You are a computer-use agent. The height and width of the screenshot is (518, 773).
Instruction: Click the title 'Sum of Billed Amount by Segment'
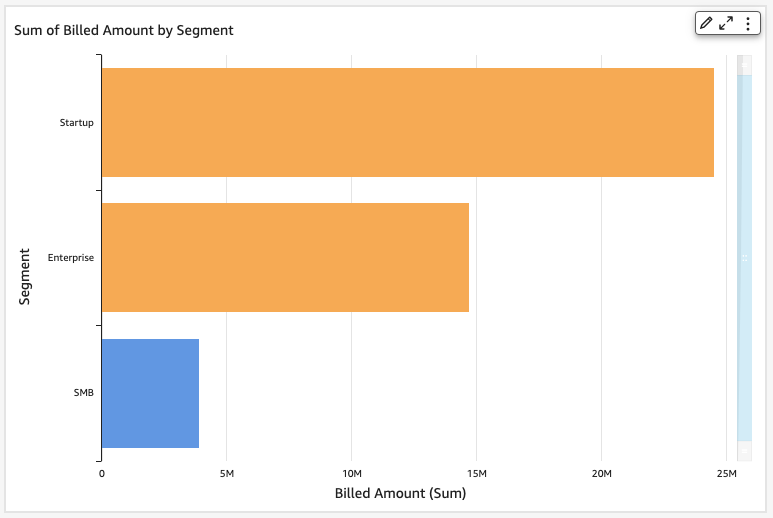[124, 30]
